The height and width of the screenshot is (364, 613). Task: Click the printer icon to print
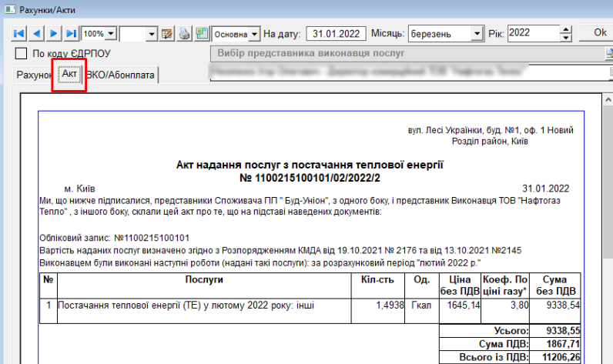coord(184,34)
